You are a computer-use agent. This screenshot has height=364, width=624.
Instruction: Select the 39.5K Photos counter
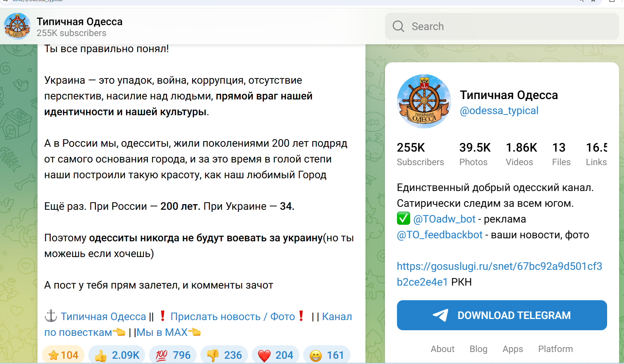(475, 154)
